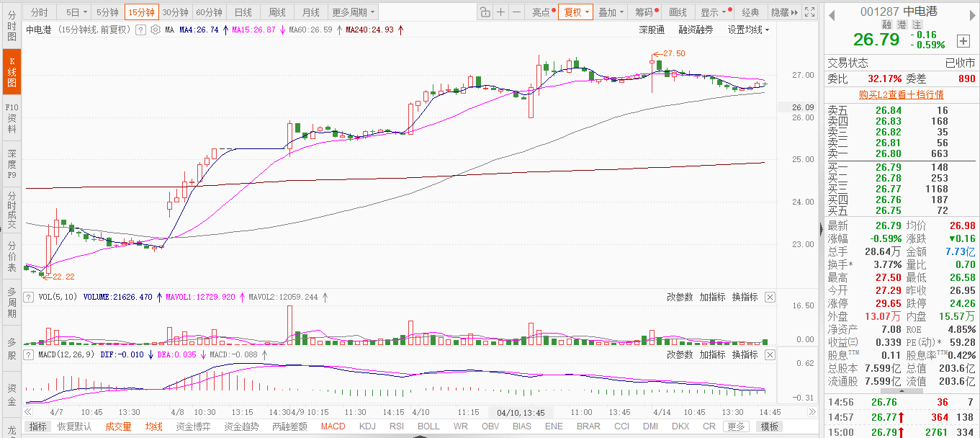The image size is (980, 438).
Task: Select the KDJ indicator tab
Action: coord(367,426)
